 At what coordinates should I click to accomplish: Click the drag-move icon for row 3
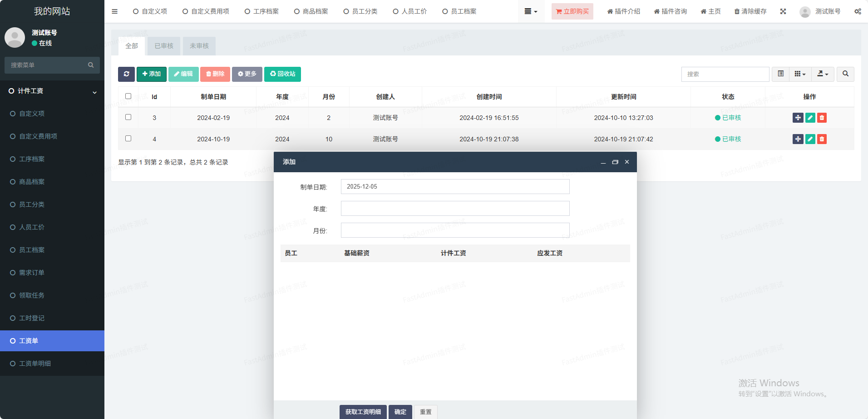[x=798, y=118]
